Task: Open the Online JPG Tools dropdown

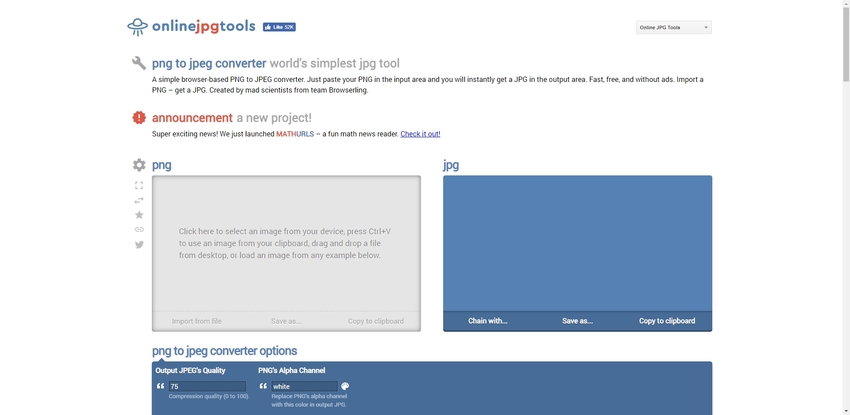Action: pyautogui.click(x=673, y=27)
